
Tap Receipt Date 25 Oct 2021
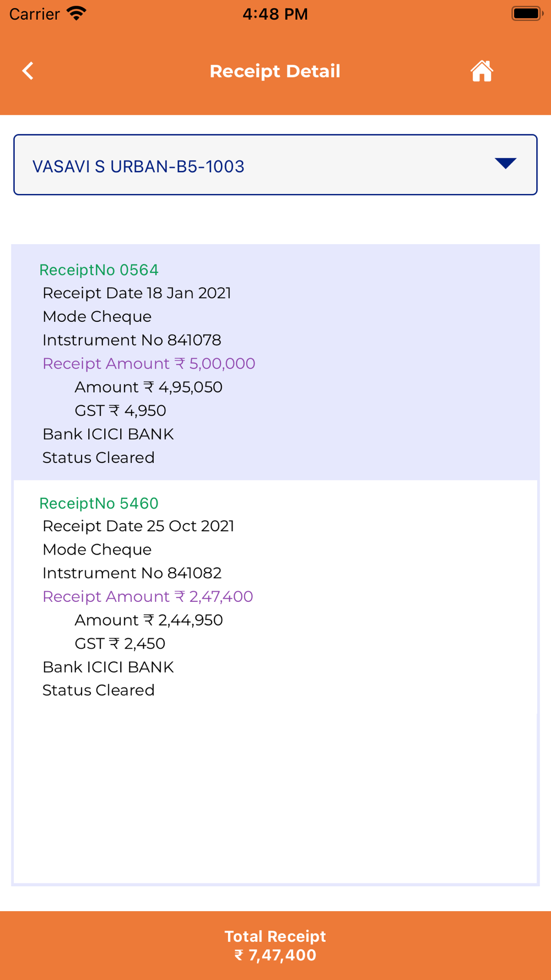coord(138,526)
